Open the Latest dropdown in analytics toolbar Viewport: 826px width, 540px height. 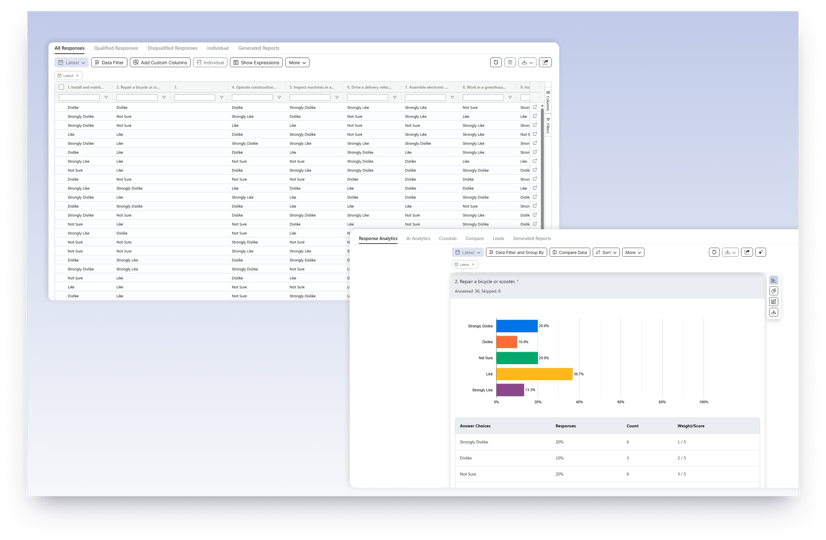[x=467, y=252]
